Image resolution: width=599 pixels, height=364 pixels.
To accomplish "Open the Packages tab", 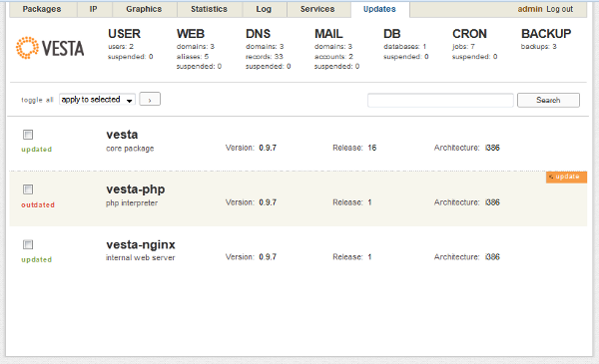I will pyautogui.click(x=42, y=9).
